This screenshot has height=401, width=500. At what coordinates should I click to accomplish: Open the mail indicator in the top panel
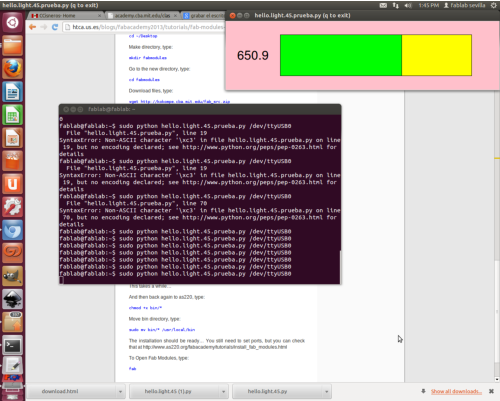coord(383,5)
